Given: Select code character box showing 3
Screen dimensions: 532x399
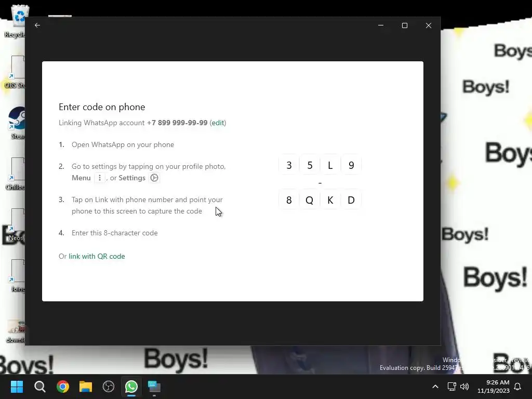Looking at the screenshot, I should click(x=289, y=165).
